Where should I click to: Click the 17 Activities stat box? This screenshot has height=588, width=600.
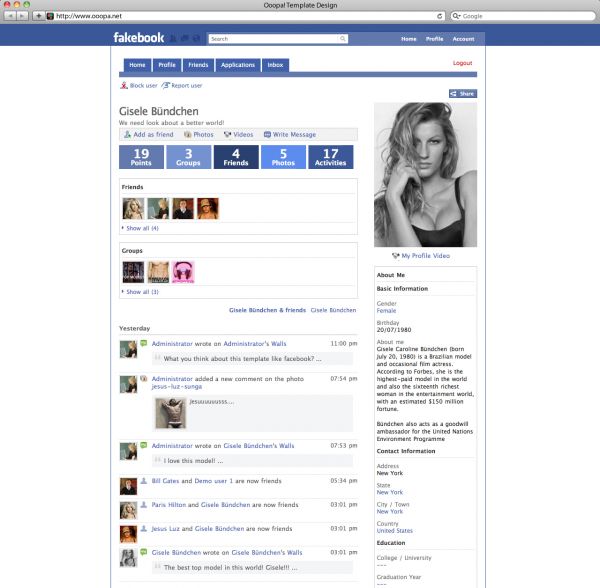coord(331,157)
